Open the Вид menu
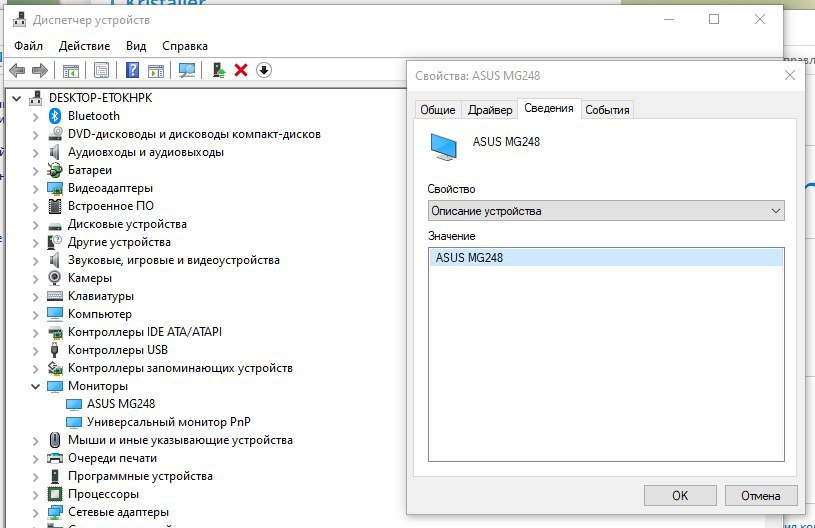Screen dimensions: 815x528 pos(136,46)
